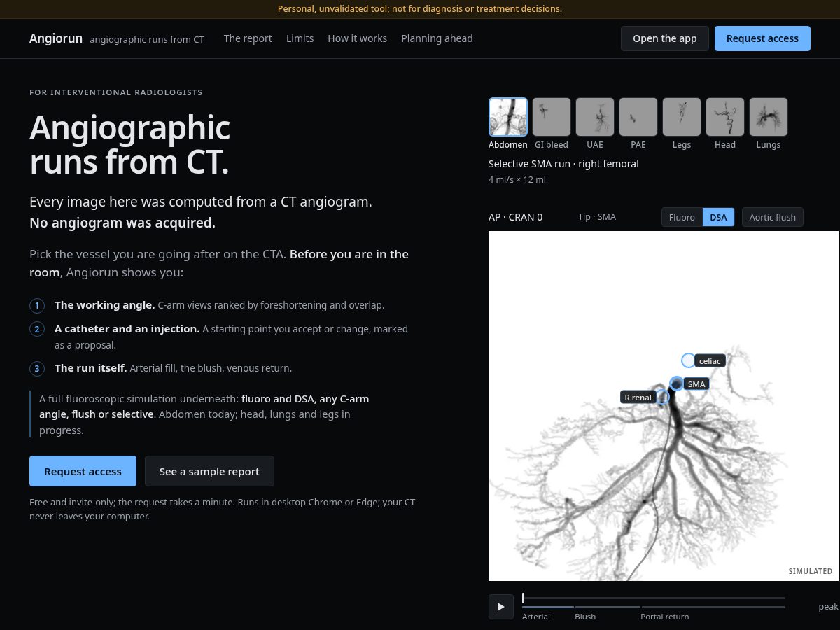Select the GI bleed case thumbnail
Image resolution: width=840 pixels, height=630 pixels.
(552, 116)
